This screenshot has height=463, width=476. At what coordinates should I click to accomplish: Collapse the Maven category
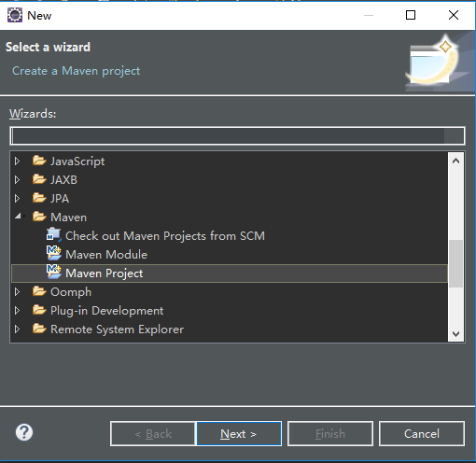point(18,216)
